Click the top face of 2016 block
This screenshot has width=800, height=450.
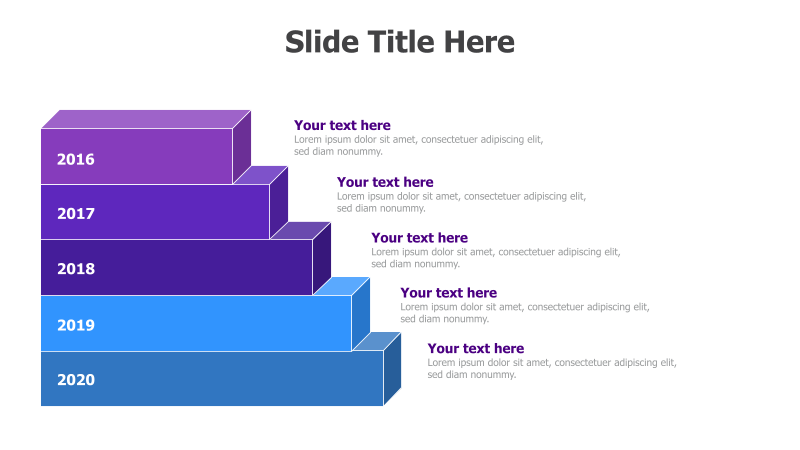tap(146, 119)
